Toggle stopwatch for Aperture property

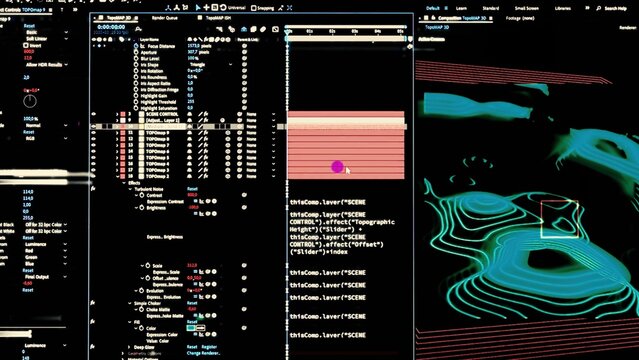pos(136,52)
